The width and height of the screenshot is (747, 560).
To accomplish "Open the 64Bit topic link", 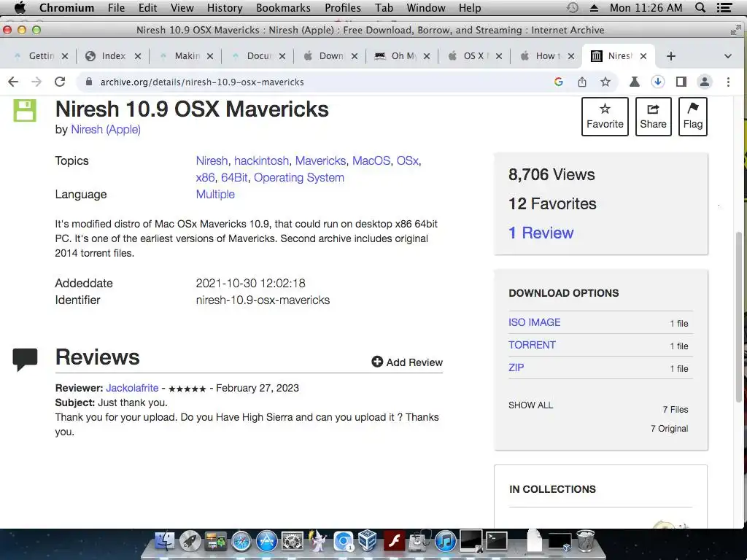I will tap(234, 178).
